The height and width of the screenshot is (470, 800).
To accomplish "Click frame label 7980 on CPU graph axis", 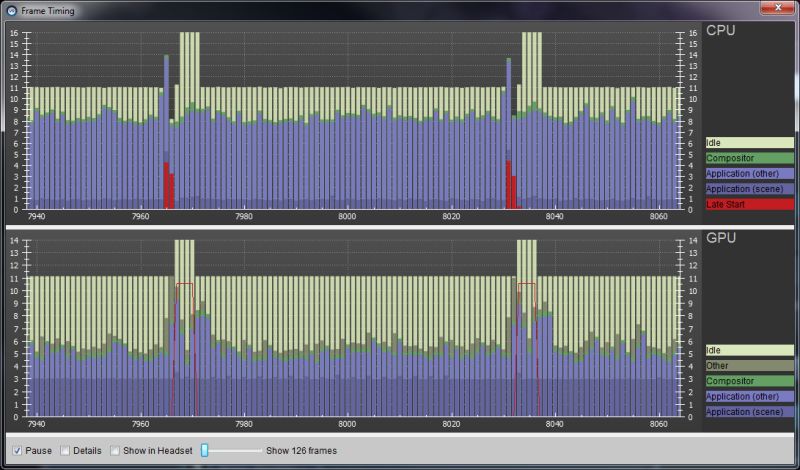I will tap(244, 216).
